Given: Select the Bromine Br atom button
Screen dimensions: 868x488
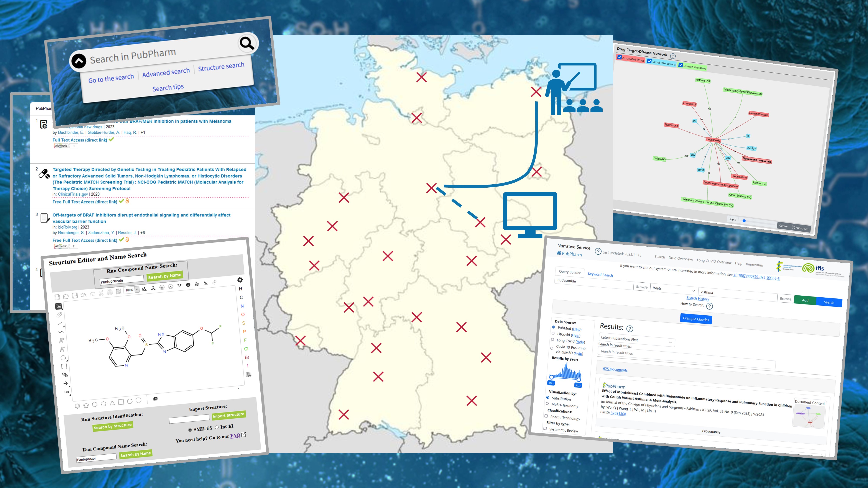Looking at the screenshot, I should (247, 357).
